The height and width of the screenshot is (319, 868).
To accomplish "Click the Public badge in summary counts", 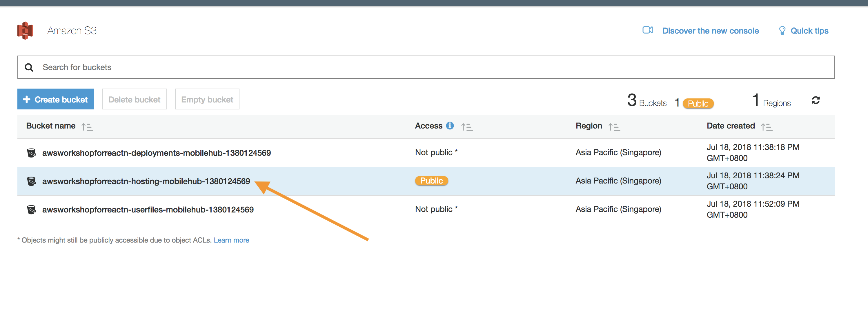I will [x=698, y=104].
